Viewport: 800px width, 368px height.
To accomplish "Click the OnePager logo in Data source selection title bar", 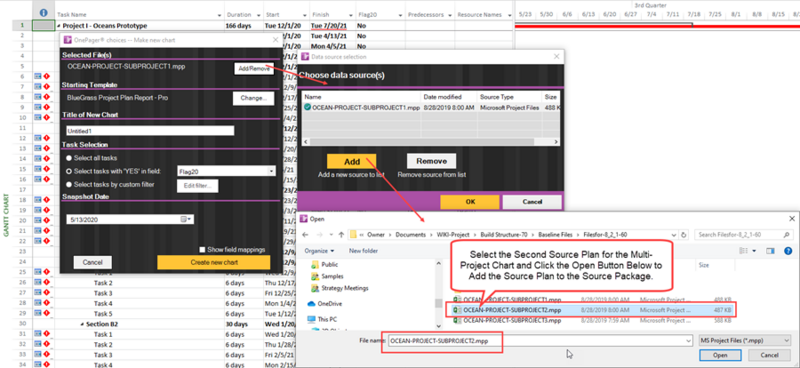I will 305,57.
